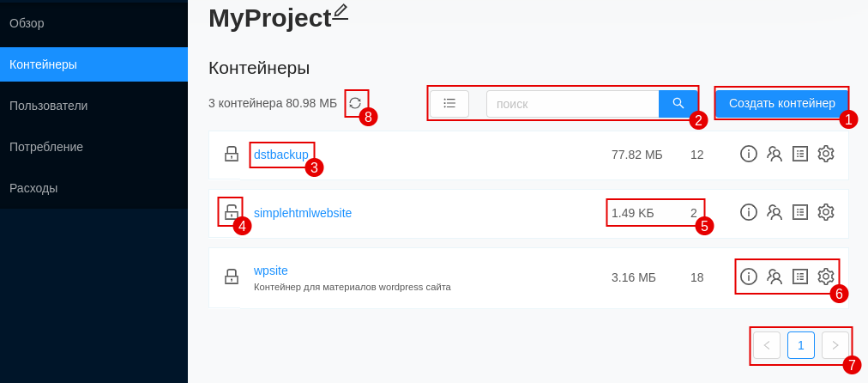Click the magnifier search button
868x383 pixels.
[678, 104]
